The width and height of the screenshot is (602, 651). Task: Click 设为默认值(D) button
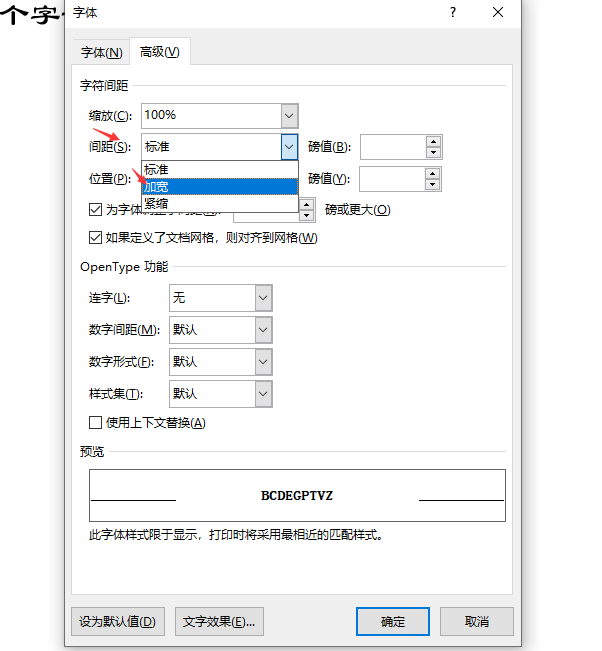(x=118, y=622)
